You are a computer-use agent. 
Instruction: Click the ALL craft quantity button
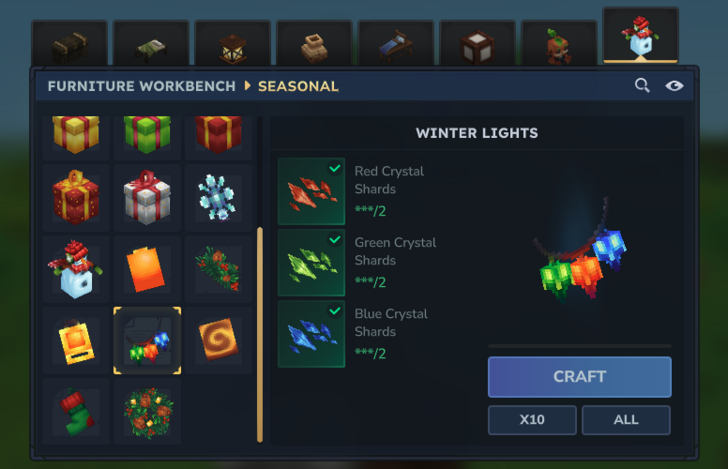point(626,420)
